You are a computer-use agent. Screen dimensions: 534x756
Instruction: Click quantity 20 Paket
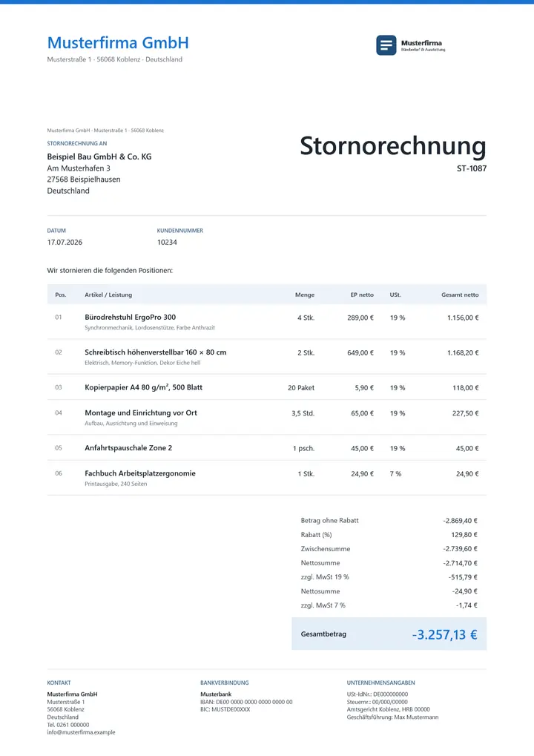point(301,387)
